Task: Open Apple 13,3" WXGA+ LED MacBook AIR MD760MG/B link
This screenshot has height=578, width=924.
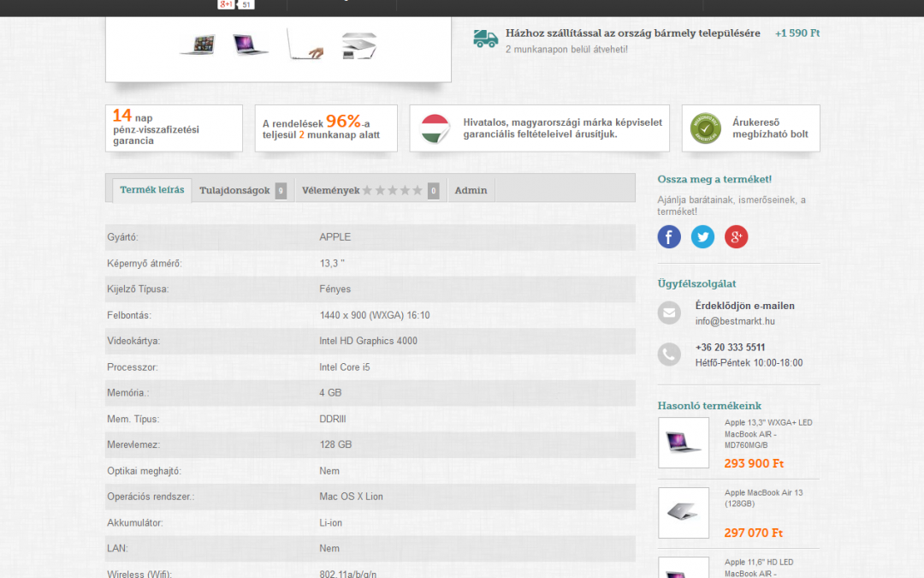Action: (x=768, y=434)
